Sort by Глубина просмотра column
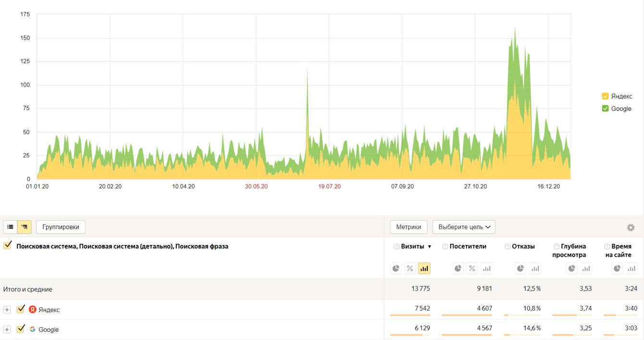Viewport: 644px width, 340px height. pyautogui.click(x=569, y=251)
